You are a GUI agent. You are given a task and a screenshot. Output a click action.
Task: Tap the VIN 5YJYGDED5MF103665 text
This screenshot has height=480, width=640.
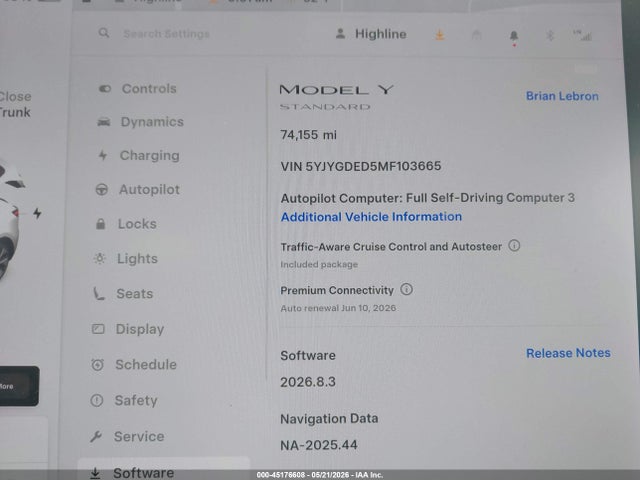[x=361, y=166]
